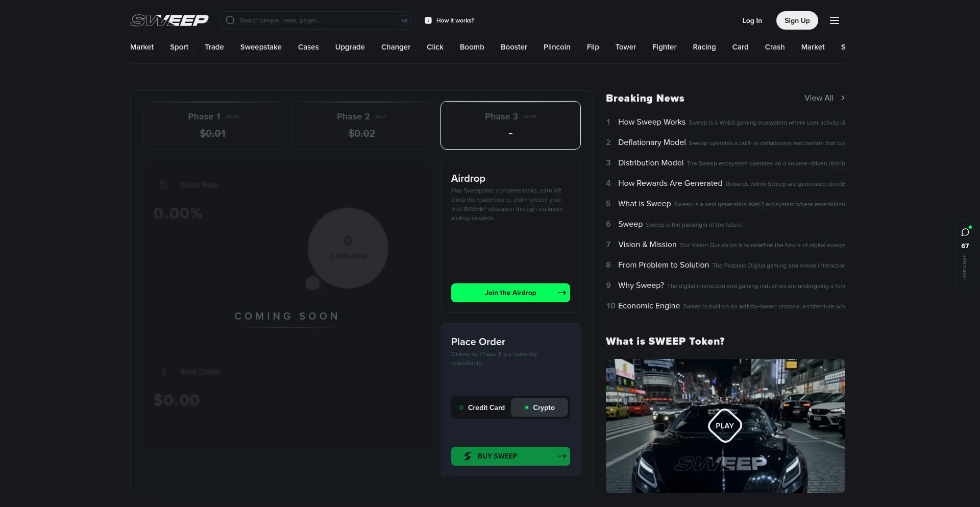Click the BUY SWEEP button
Image resolution: width=980 pixels, height=507 pixels.
point(510,456)
